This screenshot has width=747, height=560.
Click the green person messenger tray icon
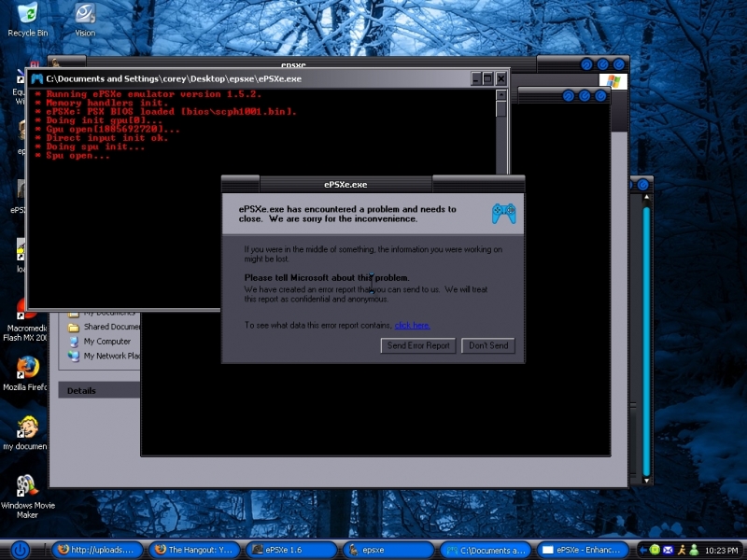694,550
